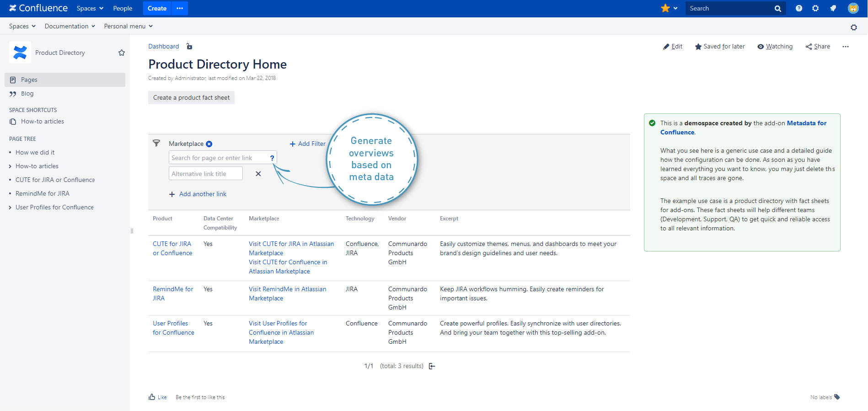
Task: Open link search help question mark
Action: (272, 158)
